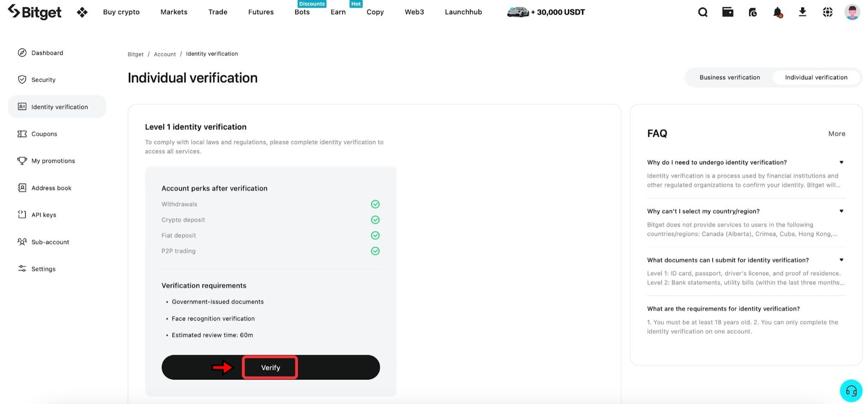This screenshot has height=404, width=868.
Task: Click the Identity verification ID card icon
Action: 22,107
